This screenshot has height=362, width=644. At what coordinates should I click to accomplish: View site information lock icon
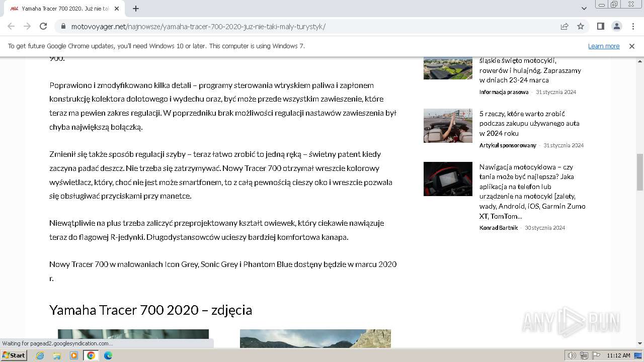pos(63,26)
